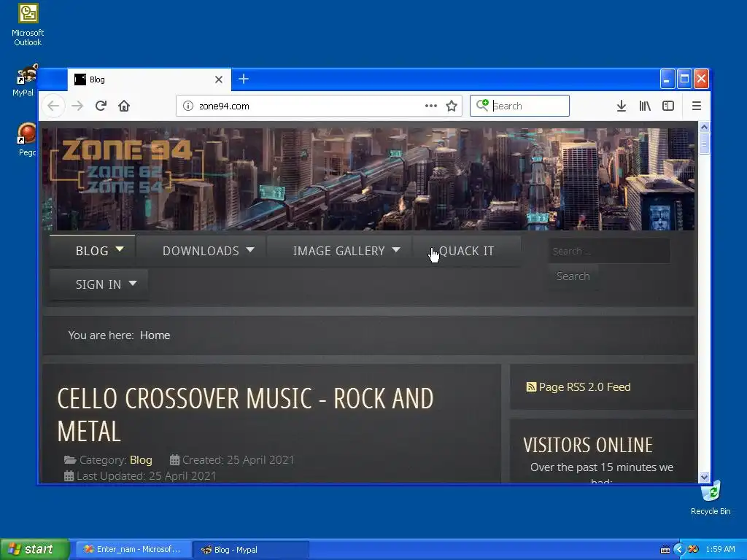Go forward one page in browser

click(x=77, y=106)
